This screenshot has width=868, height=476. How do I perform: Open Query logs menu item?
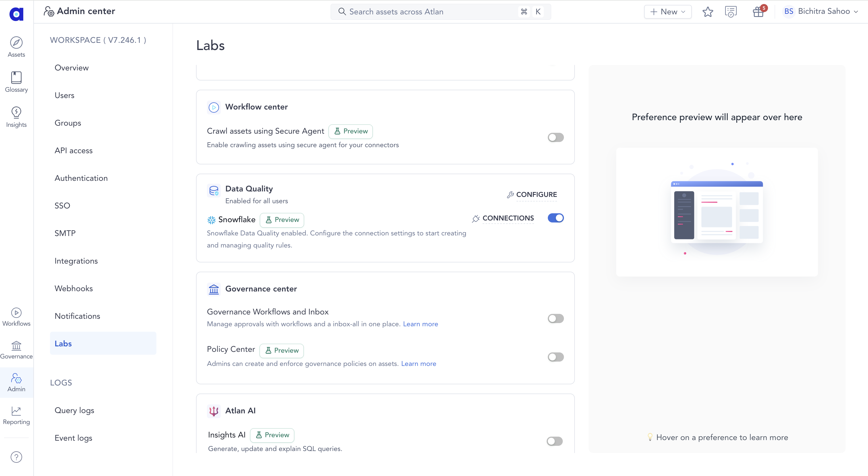[x=74, y=410]
